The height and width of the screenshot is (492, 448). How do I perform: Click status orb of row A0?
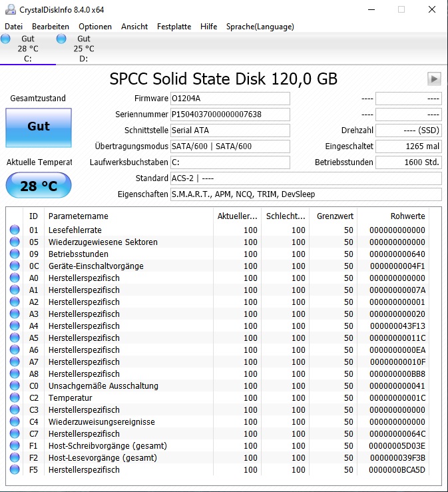pos(15,278)
